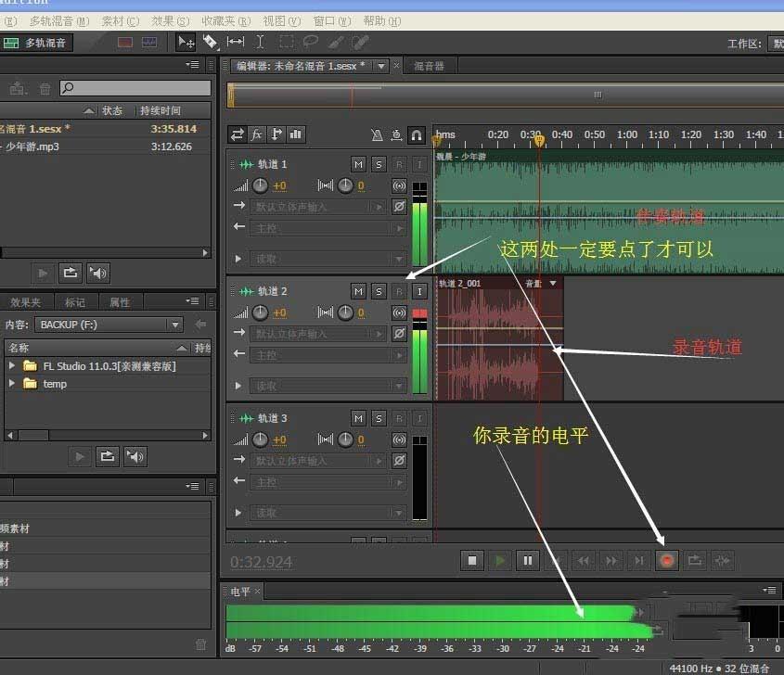Switch to the 混音器 tab
The width and height of the screenshot is (784, 675).
(426, 65)
